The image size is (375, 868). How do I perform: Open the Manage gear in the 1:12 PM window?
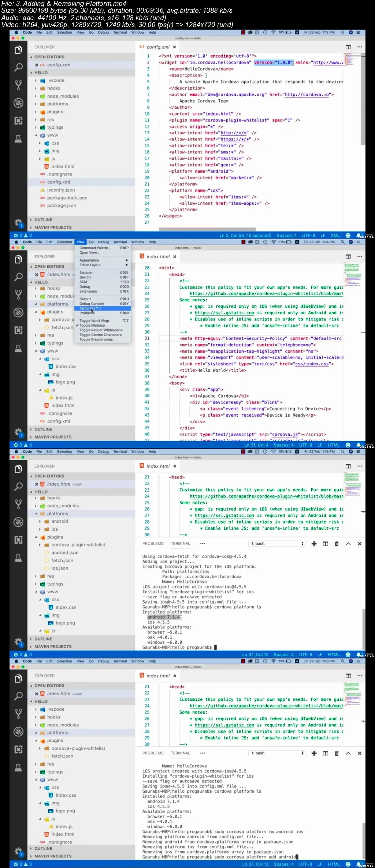pyautogui.click(x=18, y=222)
